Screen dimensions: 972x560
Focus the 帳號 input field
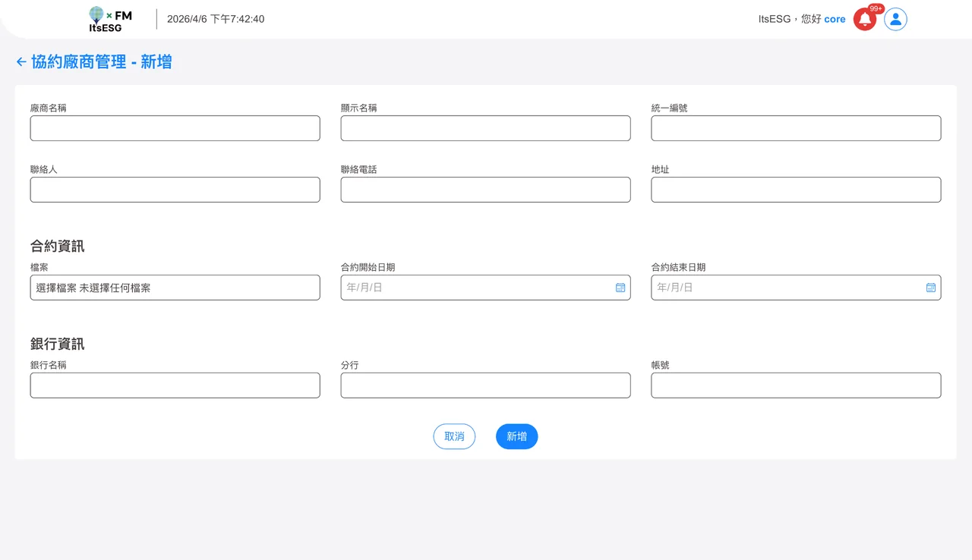click(796, 385)
